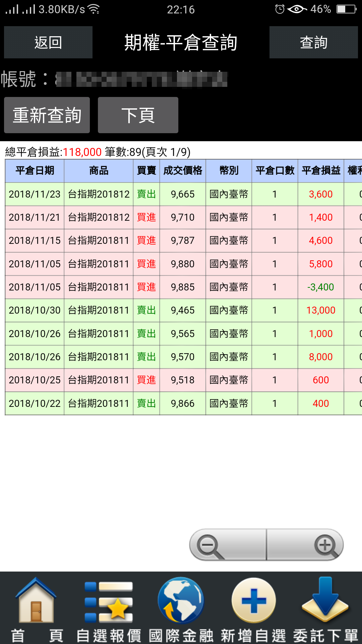Select price cell 9,518
This screenshot has width=362, height=644.
pos(183,380)
